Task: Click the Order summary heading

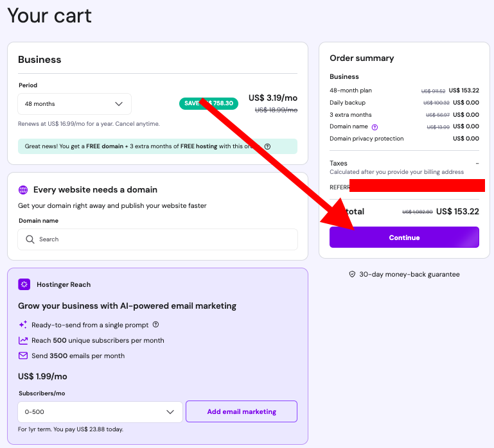Action: pyautogui.click(x=362, y=58)
